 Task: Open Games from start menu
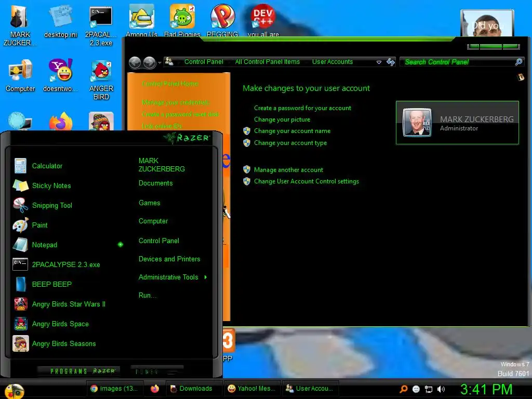click(149, 203)
